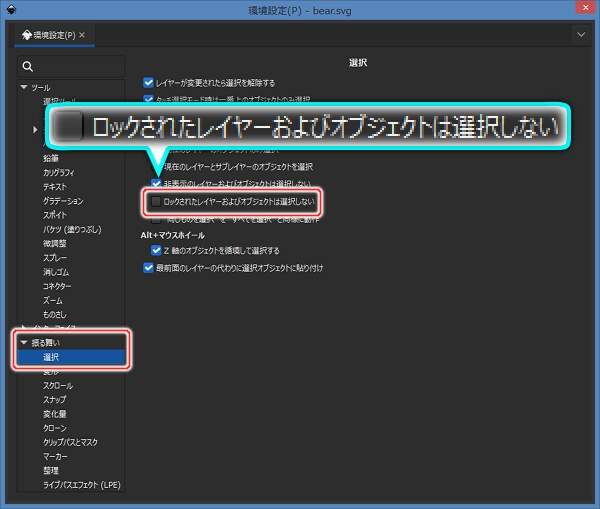The image size is (600, 509).
Task: Focus the preferences search input field
Action: tap(71, 66)
